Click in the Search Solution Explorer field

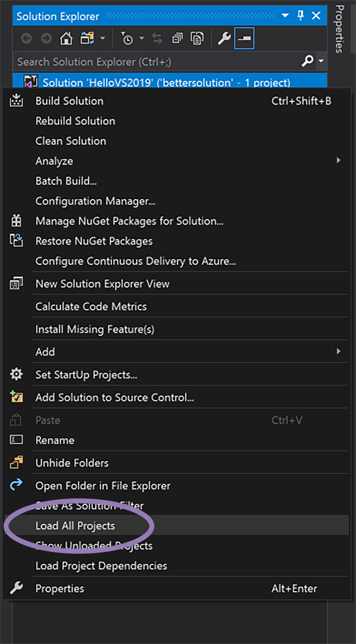(x=154, y=61)
